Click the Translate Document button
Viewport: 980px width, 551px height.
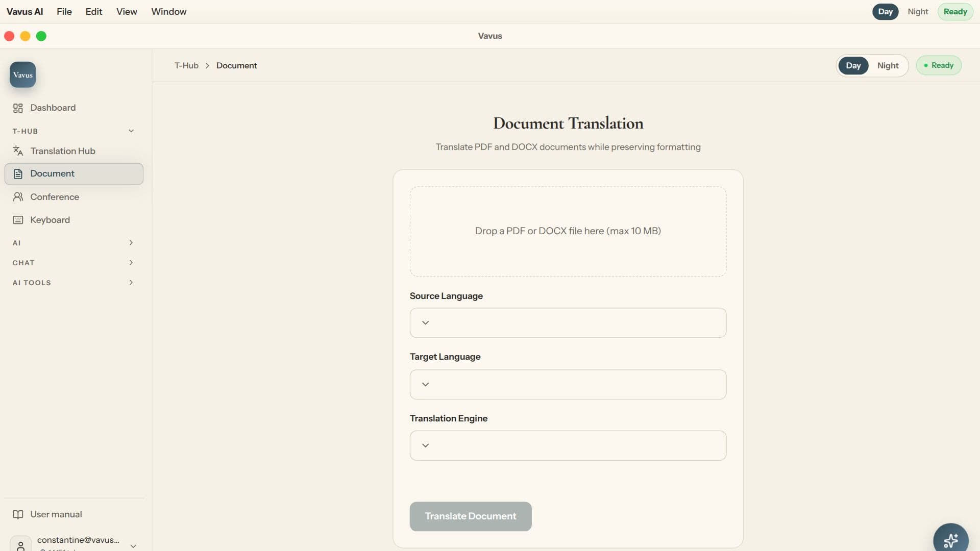[x=471, y=516]
